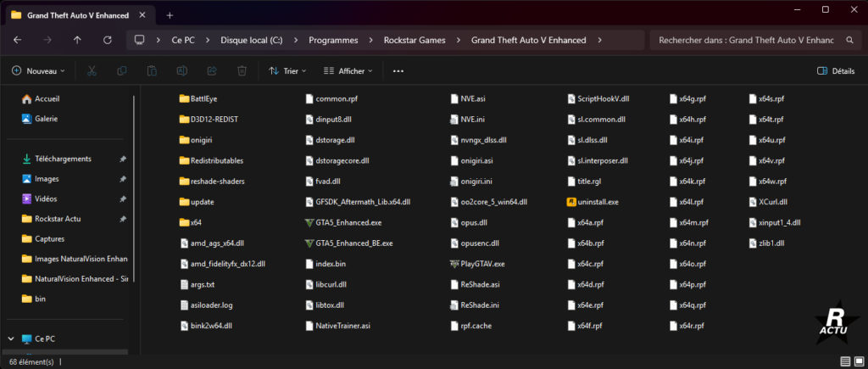The height and width of the screenshot is (369, 868).
Task: Click the Share toolbar icon
Action: pos(211,71)
